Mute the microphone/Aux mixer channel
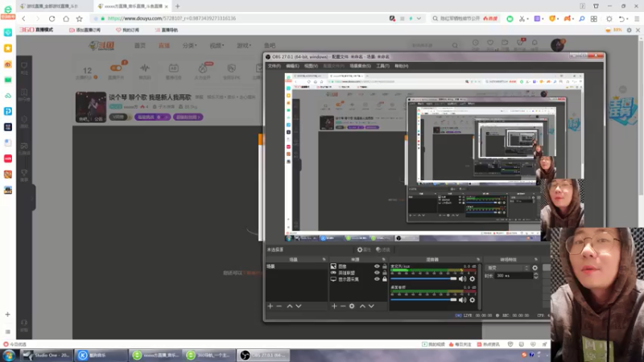This screenshot has height=362, width=644. [462, 279]
